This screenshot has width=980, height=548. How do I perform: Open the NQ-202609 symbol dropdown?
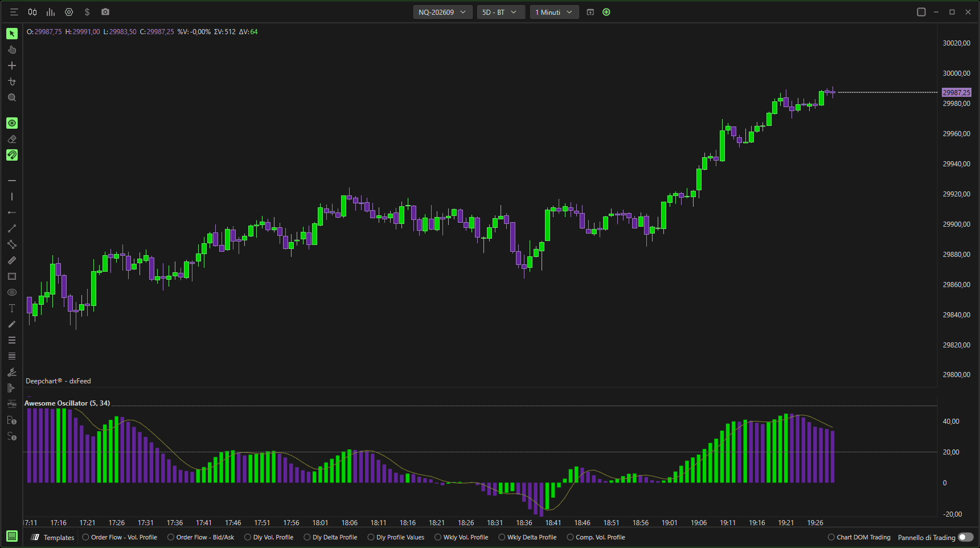coord(442,12)
